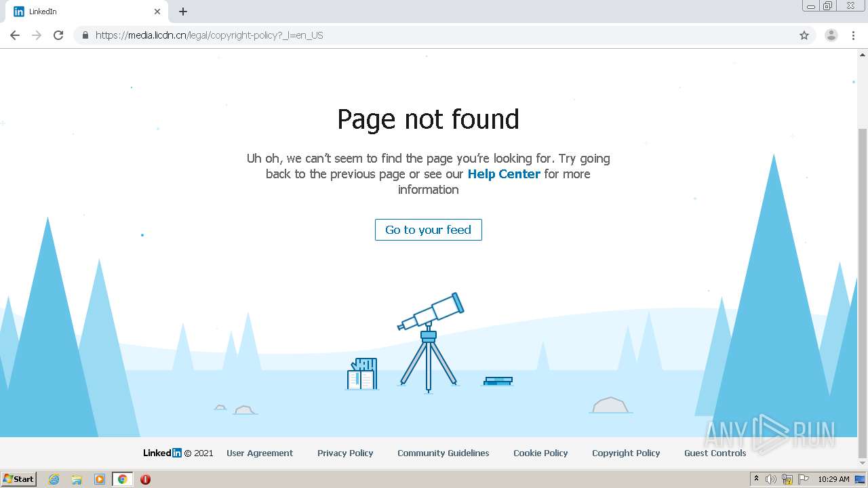This screenshot has height=488, width=868.
Task: Open the Chrome profile avatar icon
Action: [831, 35]
